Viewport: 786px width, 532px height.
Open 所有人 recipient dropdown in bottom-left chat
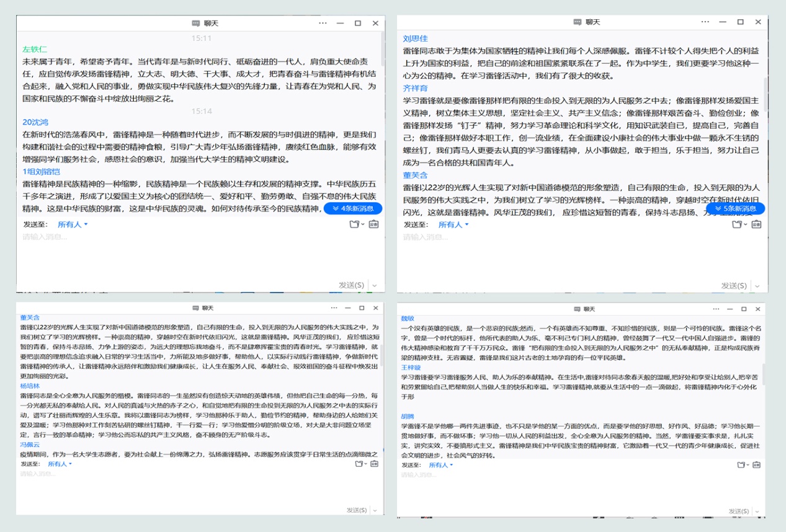tap(60, 464)
